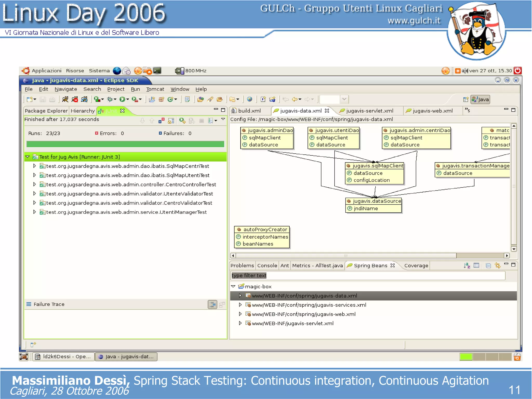
Task: Click the terminal icon in GNOME panel
Action: pos(157,71)
